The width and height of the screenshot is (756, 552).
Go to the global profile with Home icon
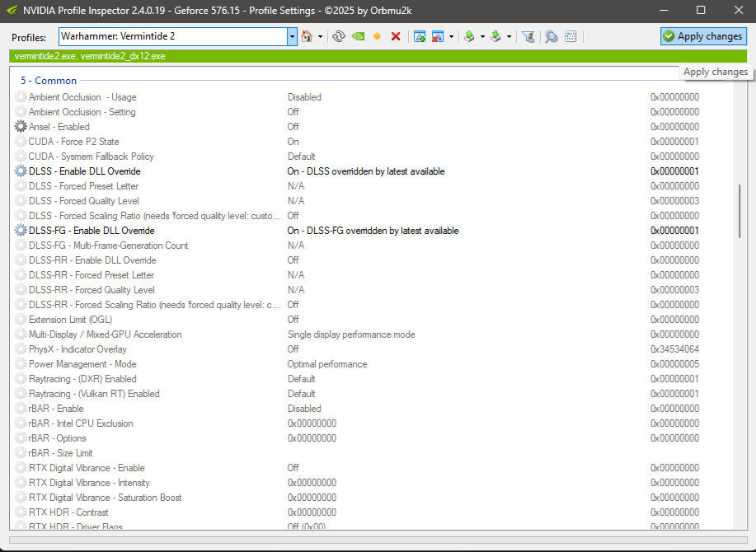pos(307,36)
